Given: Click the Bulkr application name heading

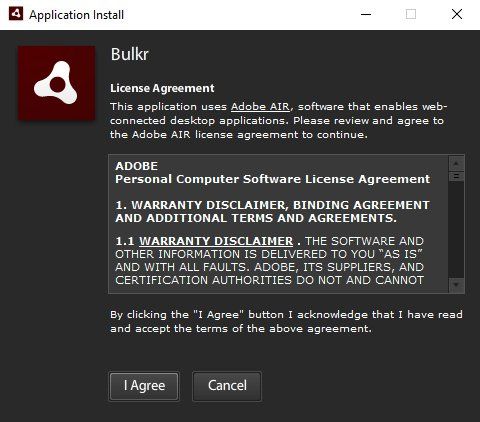Looking at the screenshot, I should pos(130,54).
